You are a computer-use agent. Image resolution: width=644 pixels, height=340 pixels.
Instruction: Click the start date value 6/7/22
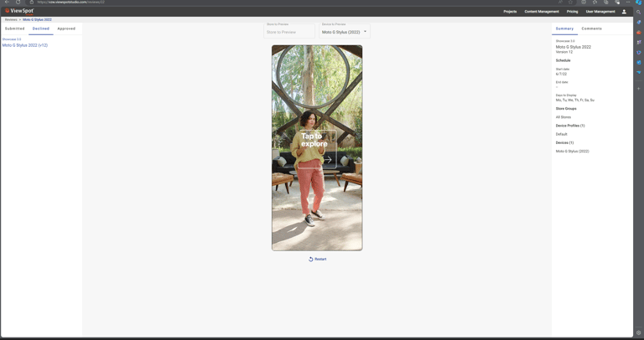(x=562, y=75)
